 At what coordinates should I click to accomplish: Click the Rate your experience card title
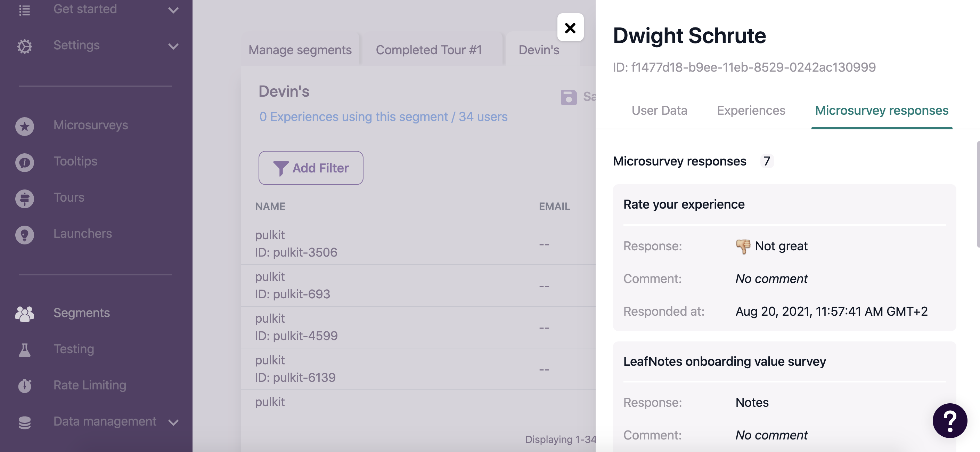click(684, 204)
